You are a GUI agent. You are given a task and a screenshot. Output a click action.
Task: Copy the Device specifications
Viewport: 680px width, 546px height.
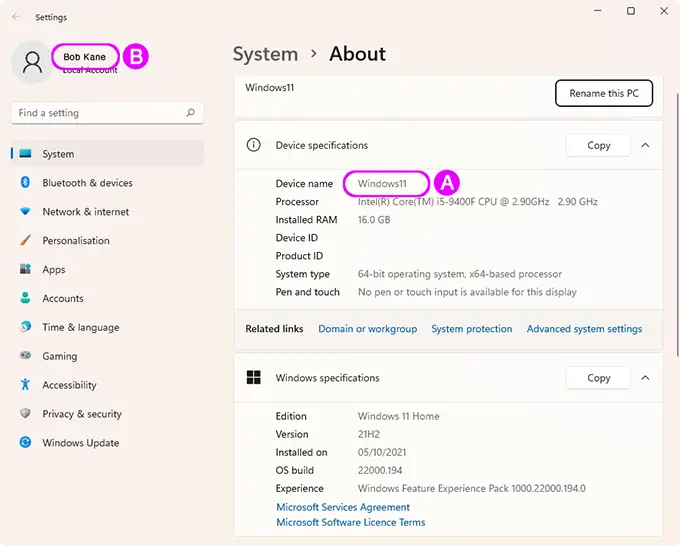tap(598, 145)
